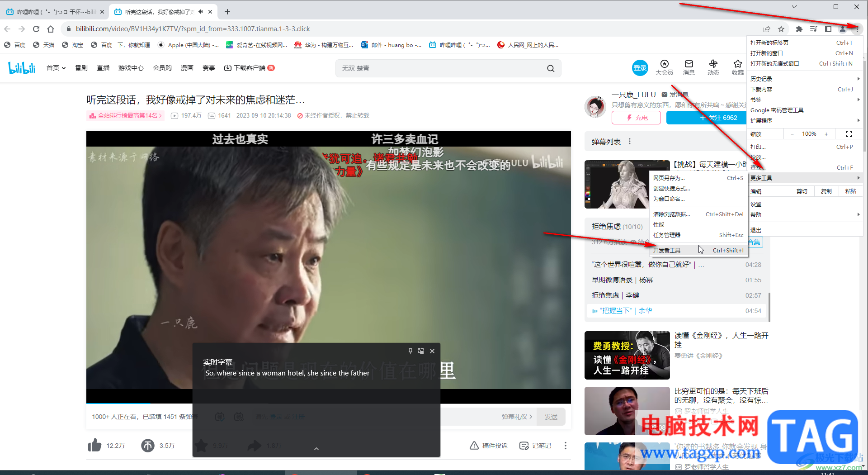This screenshot has height=475, width=868.
Task: Pin the 实时字幕 caption panel
Action: pyautogui.click(x=410, y=351)
